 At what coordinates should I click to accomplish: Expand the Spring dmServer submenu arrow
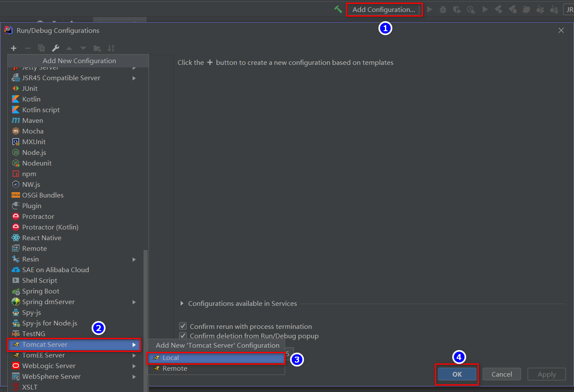pyautogui.click(x=134, y=302)
